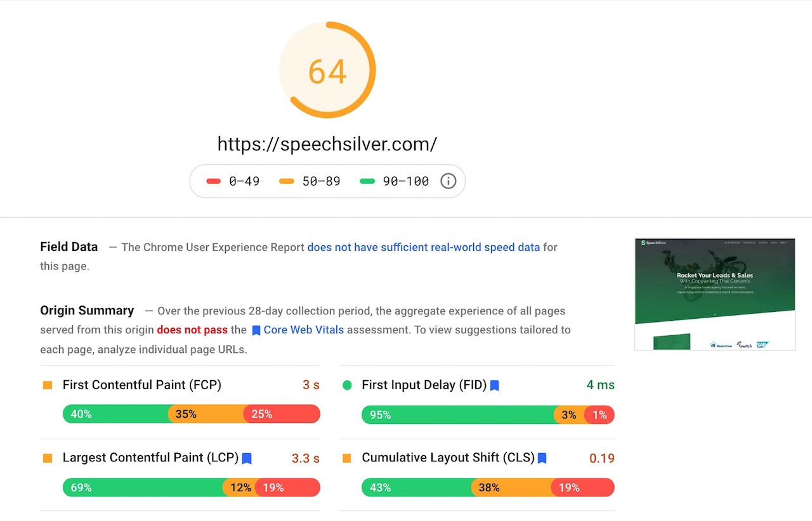Click the orange square beside First Contentful Paint

[x=48, y=385]
